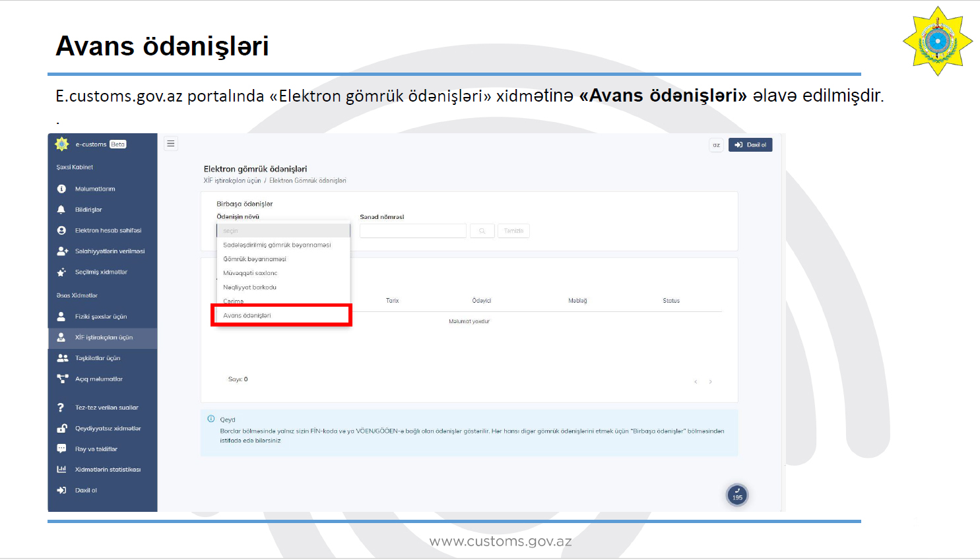Click the Xidmətlərin statistikası chart icon
Image resolution: width=980 pixels, height=560 pixels.
click(61, 470)
